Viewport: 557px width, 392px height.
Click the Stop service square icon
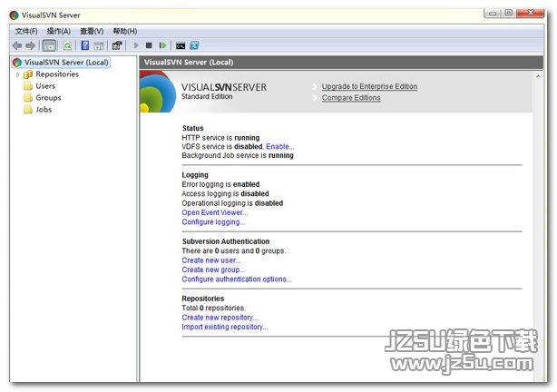149,45
